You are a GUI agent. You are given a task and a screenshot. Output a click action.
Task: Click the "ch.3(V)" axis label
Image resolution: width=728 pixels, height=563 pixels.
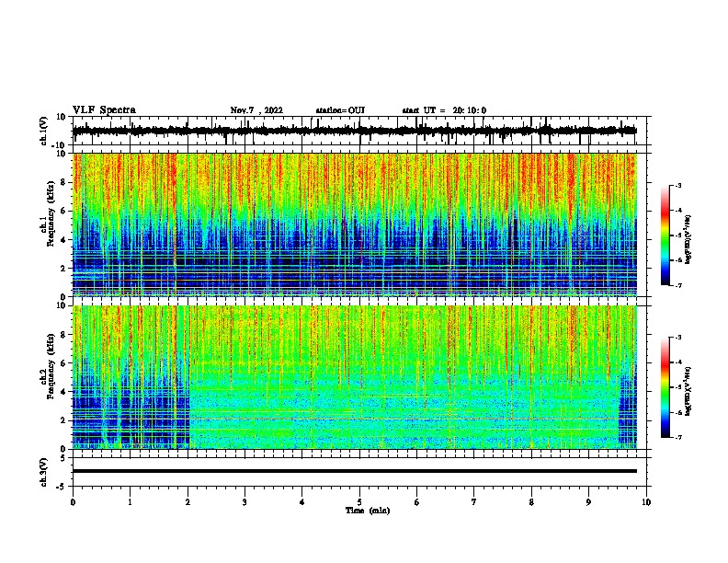44,473
